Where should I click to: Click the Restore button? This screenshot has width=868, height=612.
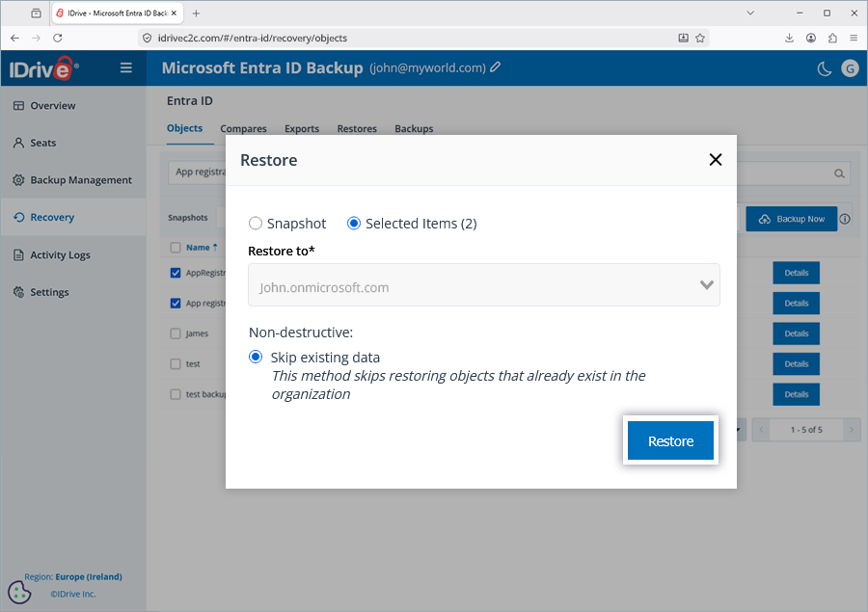[x=670, y=440]
